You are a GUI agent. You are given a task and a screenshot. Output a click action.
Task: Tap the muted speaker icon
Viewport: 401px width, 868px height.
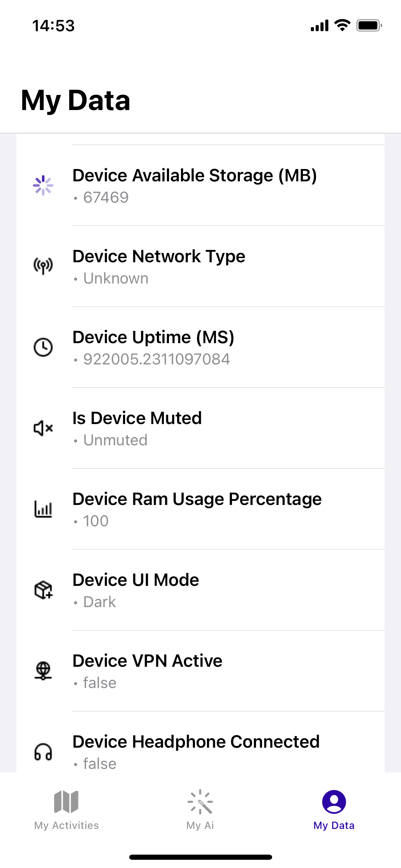[x=43, y=428]
